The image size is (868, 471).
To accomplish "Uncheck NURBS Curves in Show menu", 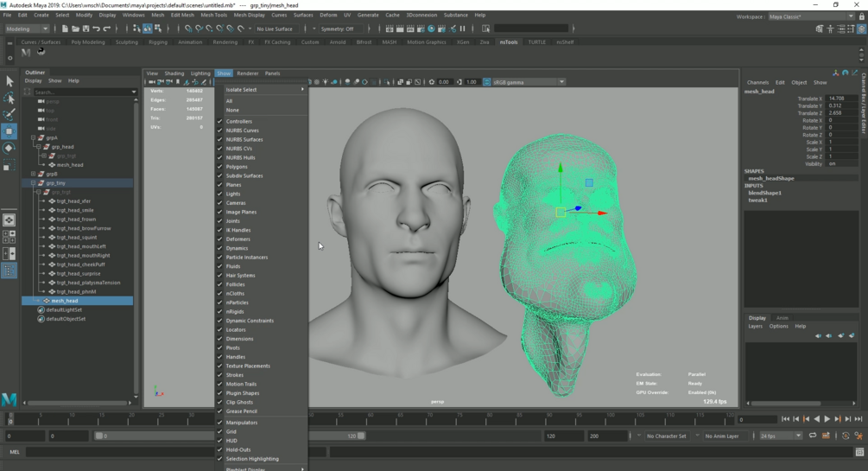I will point(243,130).
